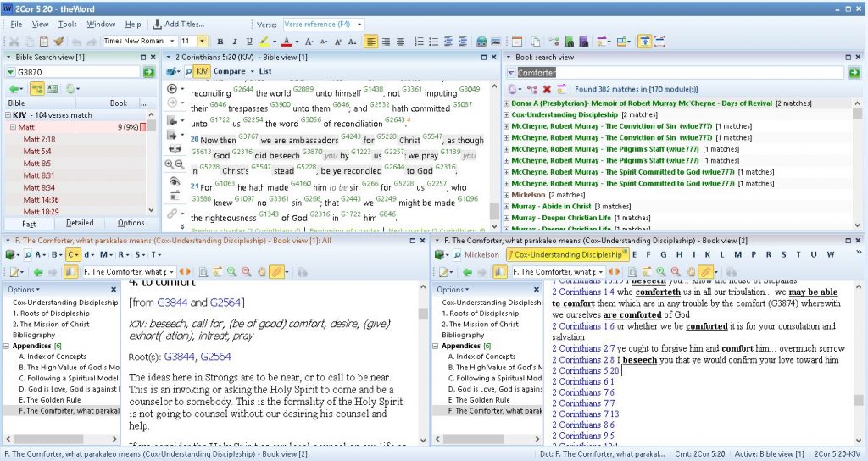Toggle the topics tree panel icon in Book view [1]
The image size is (868, 461).
coord(70,272)
